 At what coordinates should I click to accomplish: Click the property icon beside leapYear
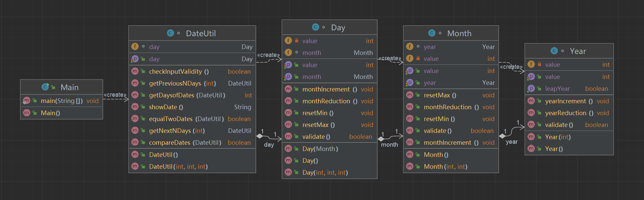(x=531, y=88)
